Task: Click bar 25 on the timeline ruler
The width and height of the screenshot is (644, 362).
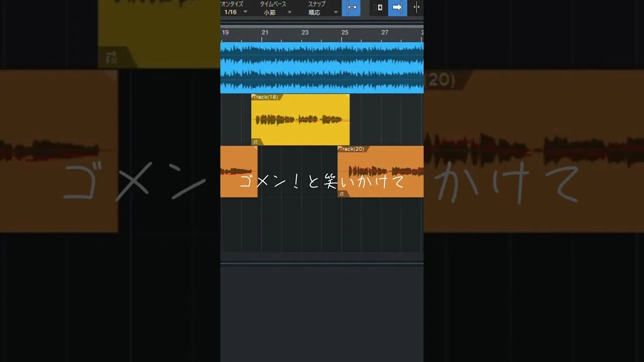Action: (345, 32)
